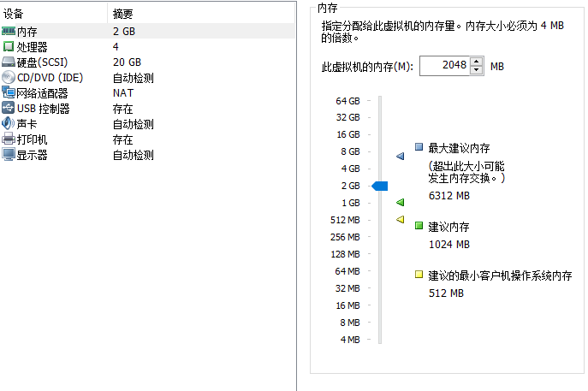Click the 512 MB slider scale label
Screen dimensions: 588x391
click(345, 220)
